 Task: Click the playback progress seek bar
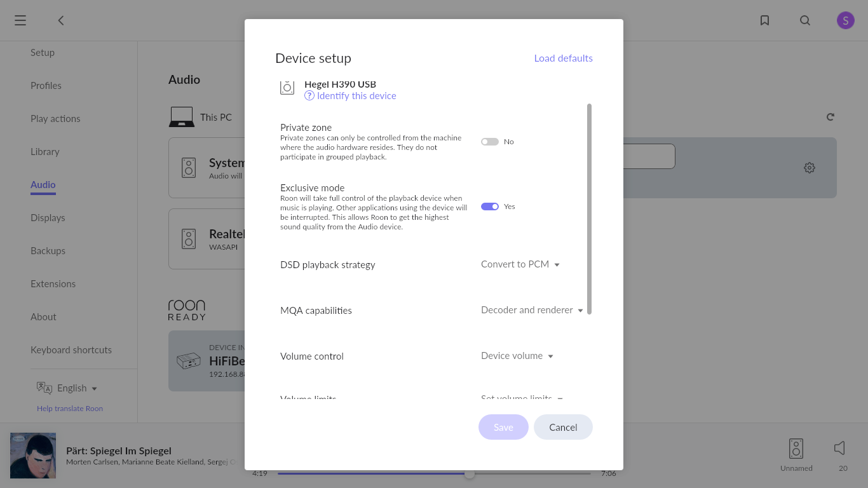tap(434, 473)
